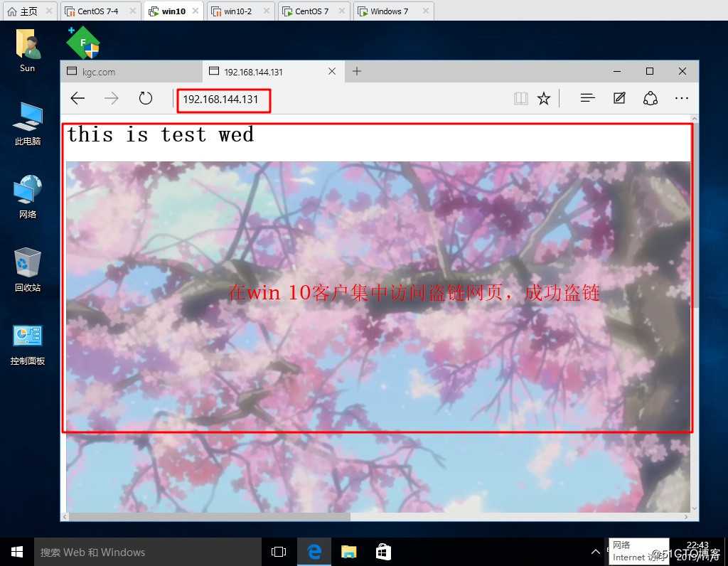Open File Explorer from the taskbar
This screenshot has height=566, width=728.
pos(348,552)
